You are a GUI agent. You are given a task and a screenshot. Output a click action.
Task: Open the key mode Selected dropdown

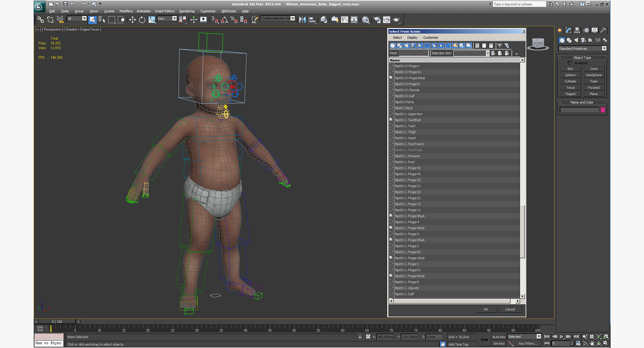pyautogui.click(x=524, y=337)
